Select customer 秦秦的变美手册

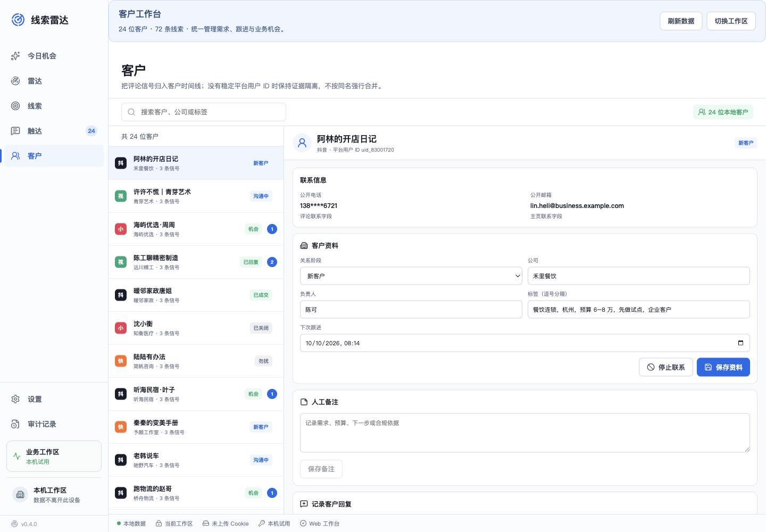196,427
